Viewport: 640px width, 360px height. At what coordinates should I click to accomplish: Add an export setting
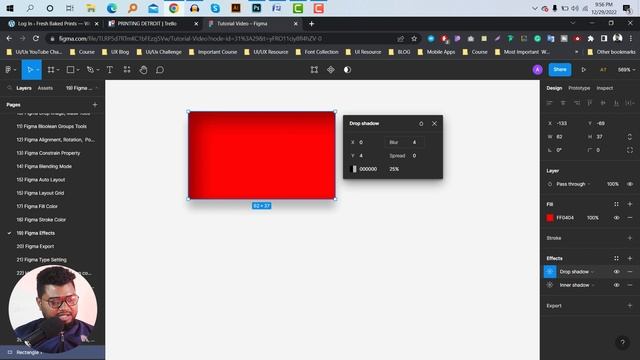coord(630,305)
